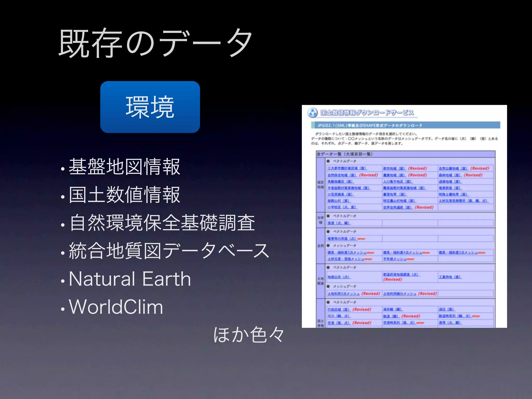Open the 小学校区(点、面) link

pyautogui.click(x=342, y=207)
